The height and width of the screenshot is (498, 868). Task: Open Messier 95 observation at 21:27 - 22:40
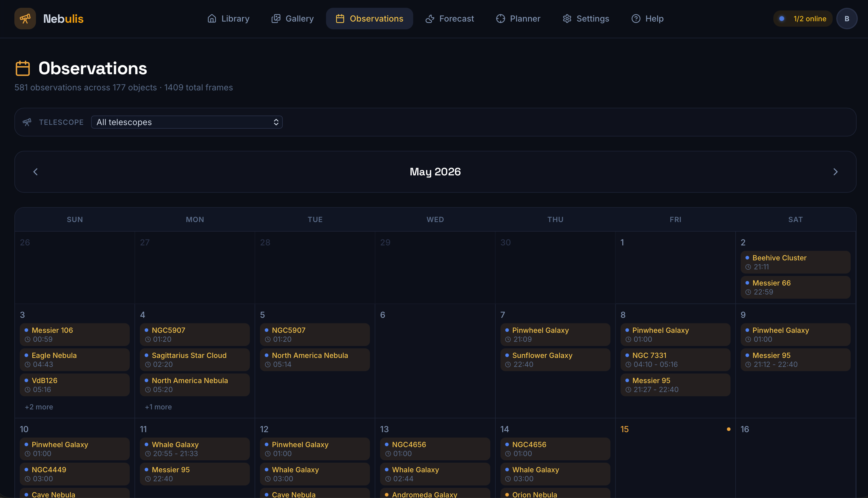pos(675,385)
